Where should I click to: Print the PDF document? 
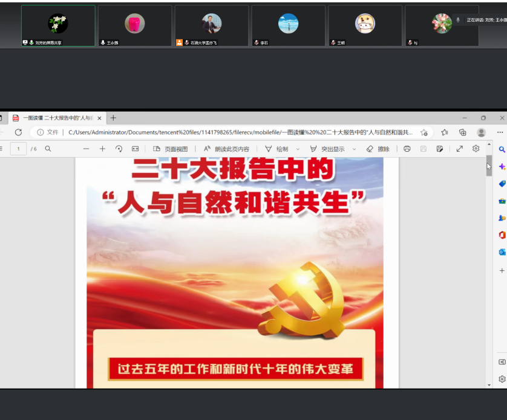pyautogui.click(x=407, y=149)
